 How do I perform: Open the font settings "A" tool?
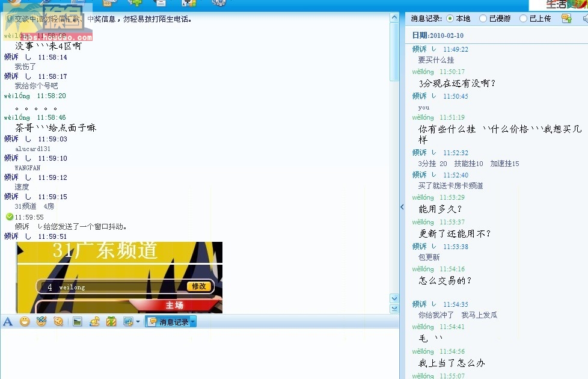[8, 322]
